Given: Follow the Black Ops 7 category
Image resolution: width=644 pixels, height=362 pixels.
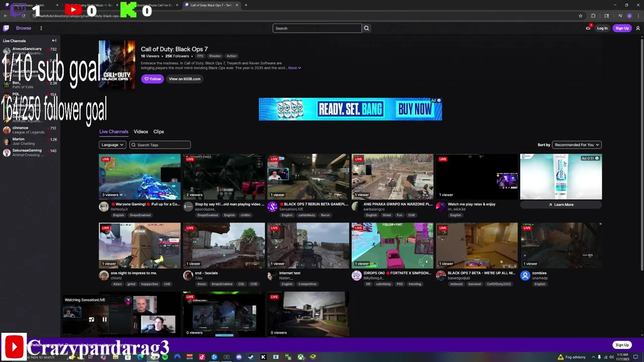Looking at the screenshot, I should tap(152, 79).
